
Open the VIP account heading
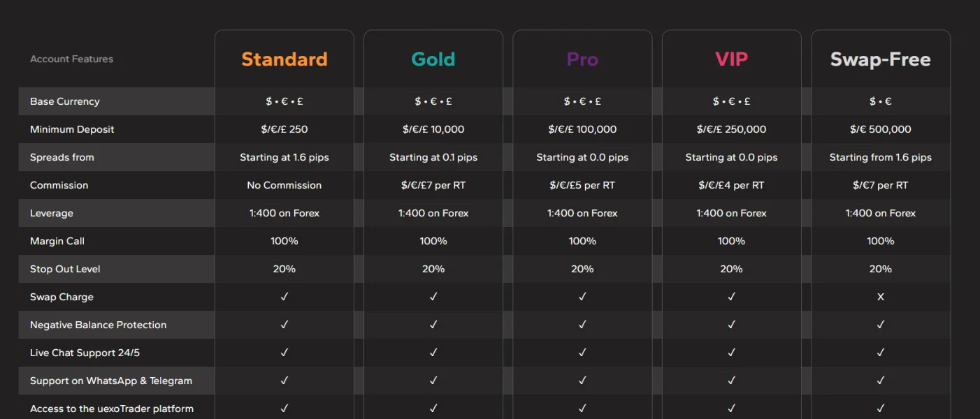[731, 59]
